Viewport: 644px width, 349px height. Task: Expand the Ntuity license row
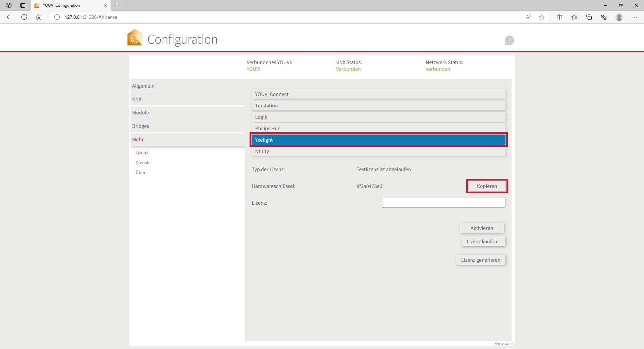pyautogui.click(x=378, y=151)
